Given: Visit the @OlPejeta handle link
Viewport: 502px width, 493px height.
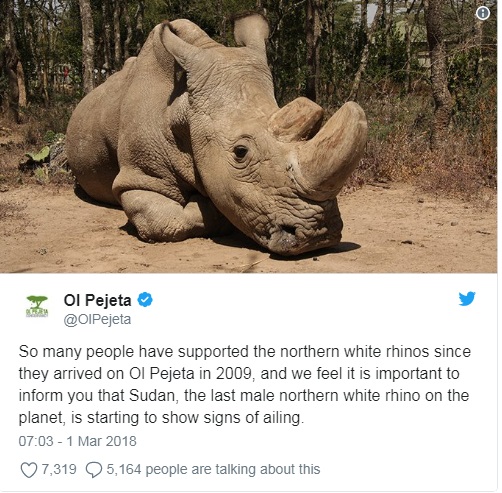Looking at the screenshot, I should [x=97, y=319].
